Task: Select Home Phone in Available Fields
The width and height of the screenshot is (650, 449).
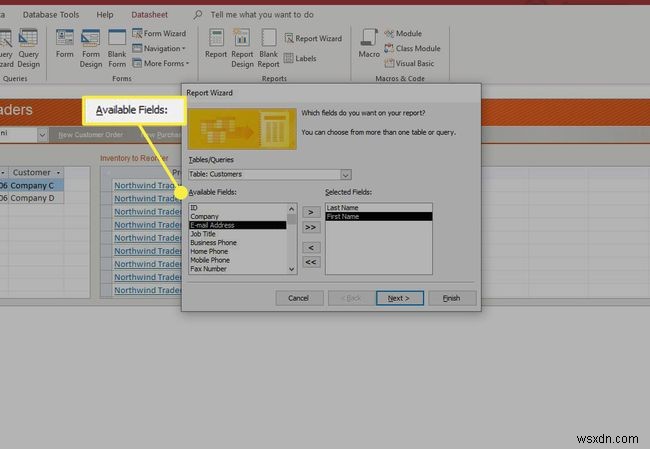Action: (x=238, y=251)
